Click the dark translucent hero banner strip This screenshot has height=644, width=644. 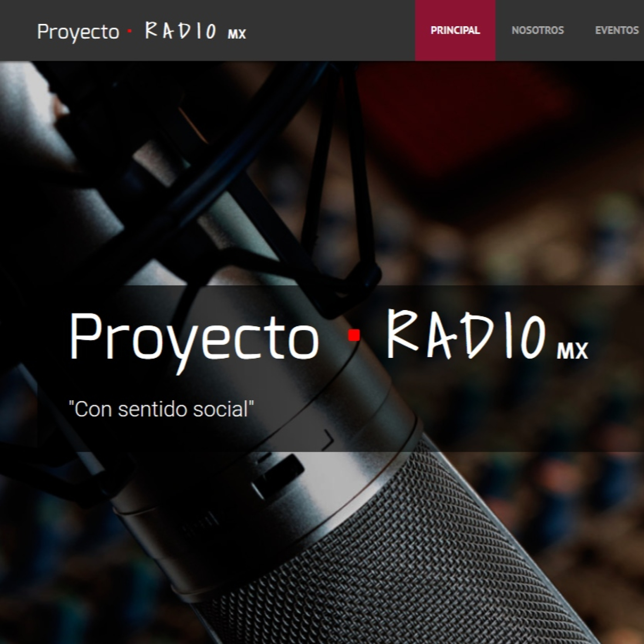point(322,368)
